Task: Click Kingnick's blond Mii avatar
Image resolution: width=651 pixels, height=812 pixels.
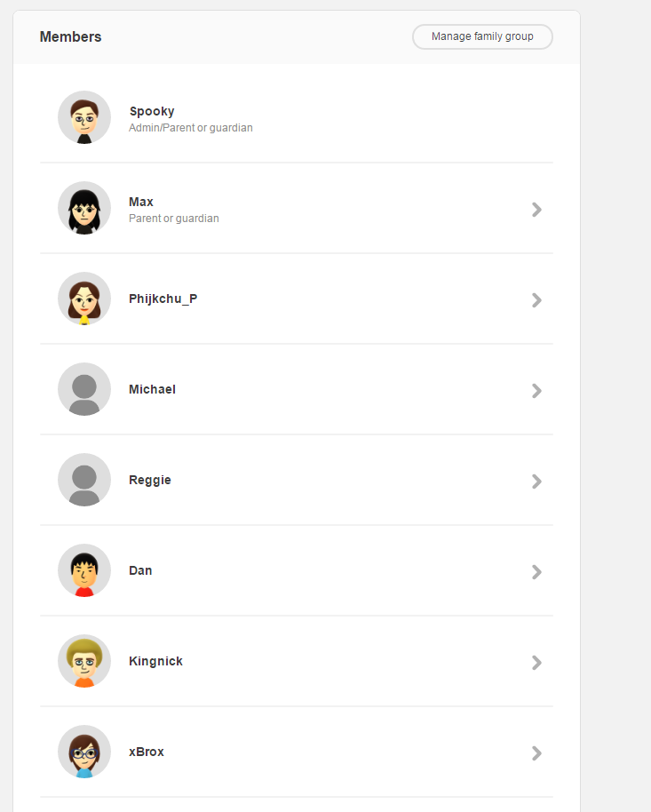Action: 84,661
